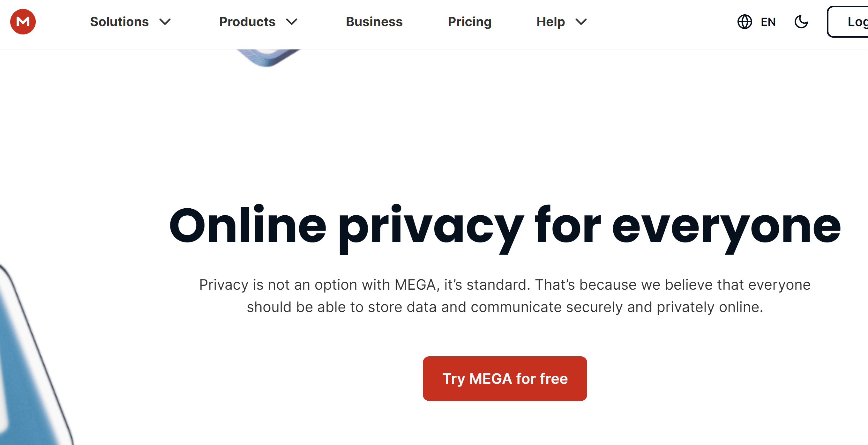Open the Solutions menu label
Screen dimensions: 868x445
click(x=119, y=22)
